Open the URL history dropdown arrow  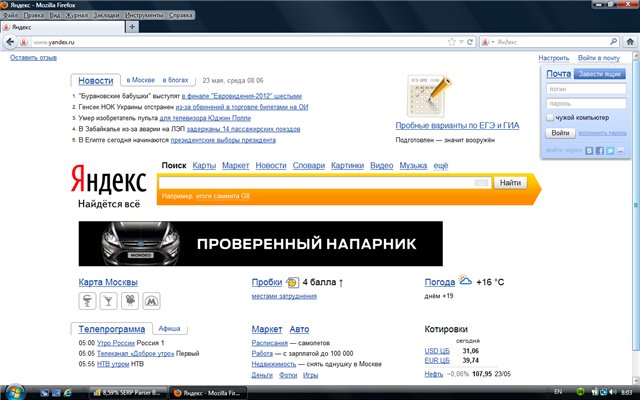pos(461,42)
